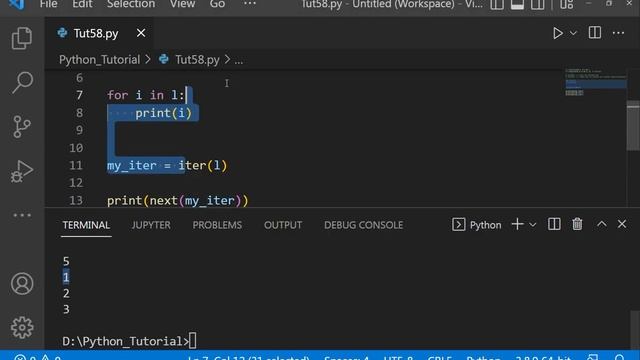This screenshot has height=360, width=640.
Task: Open the Customize Layout icon
Action: 567,4
